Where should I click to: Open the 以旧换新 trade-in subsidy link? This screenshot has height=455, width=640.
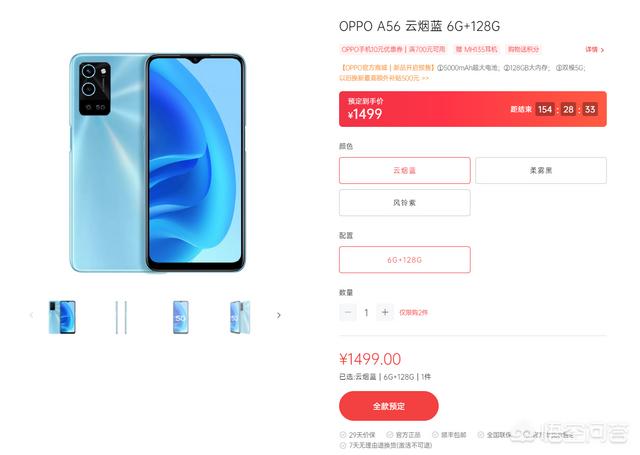pyautogui.click(x=384, y=78)
